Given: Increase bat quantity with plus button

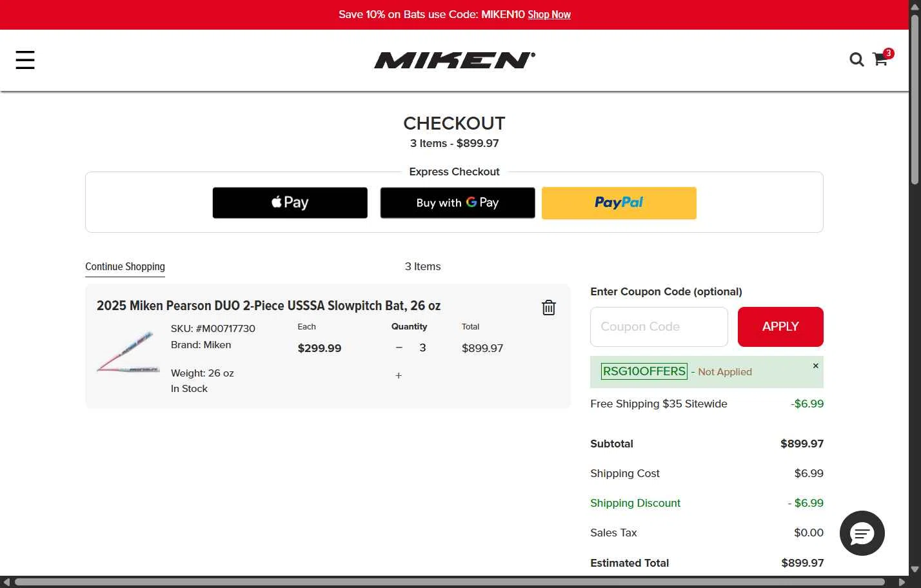Looking at the screenshot, I should tap(399, 375).
